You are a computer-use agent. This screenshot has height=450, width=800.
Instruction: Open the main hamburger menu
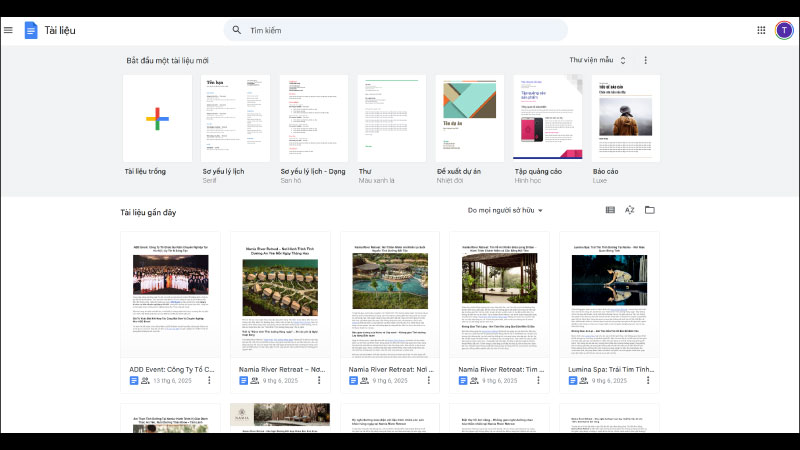pos(9,30)
